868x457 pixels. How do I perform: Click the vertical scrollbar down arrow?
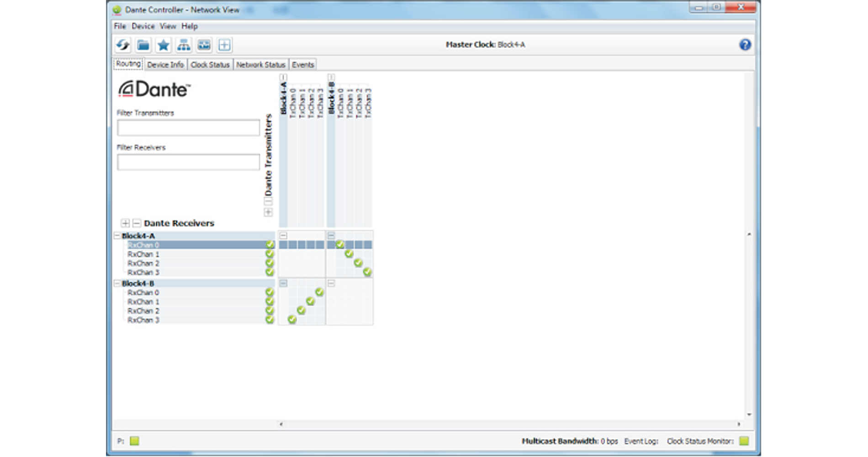(x=749, y=414)
